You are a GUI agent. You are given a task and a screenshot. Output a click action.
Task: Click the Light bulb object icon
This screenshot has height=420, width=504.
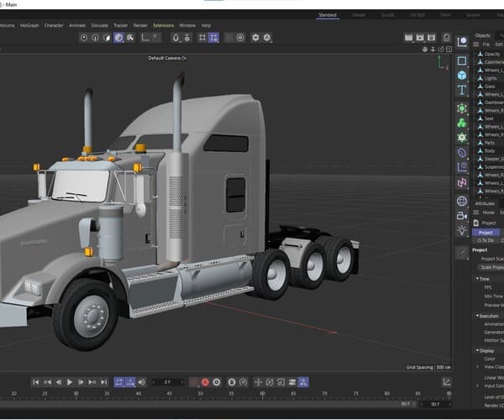[462, 230]
